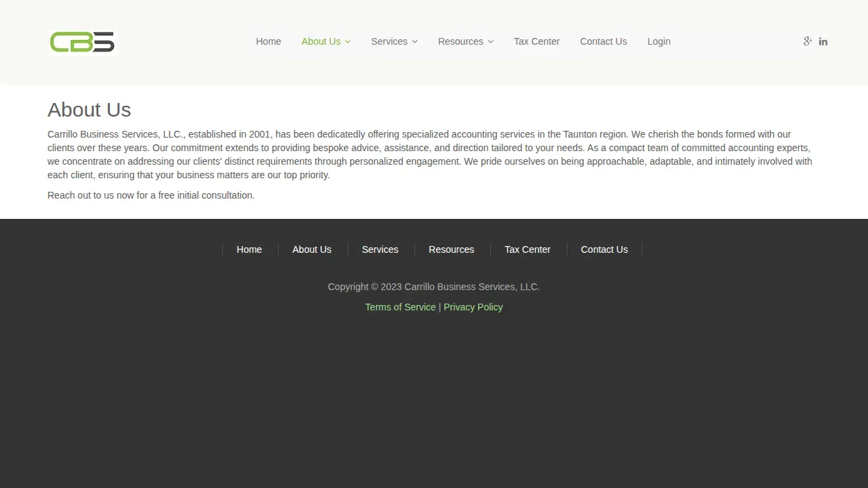The image size is (868, 488).
Task: Select Contact Us in the footer menu
Action: [x=604, y=249]
